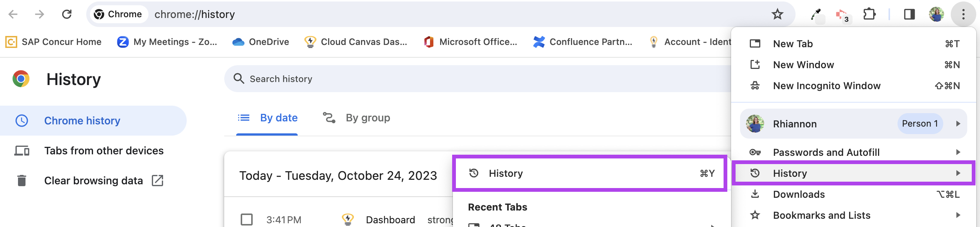Image resolution: width=980 pixels, height=227 pixels.
Task: Open the Dashboard history entry
Action: (390, 220)
